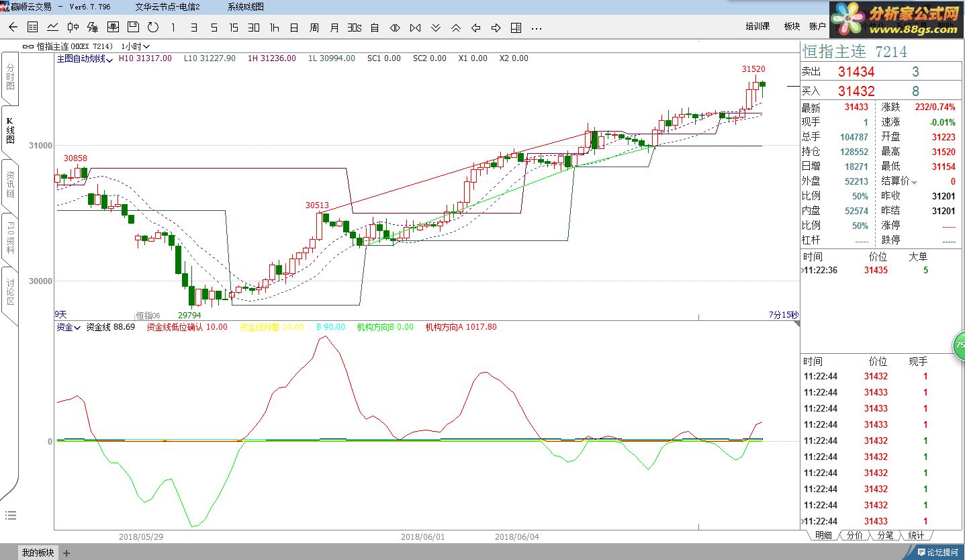
Task: Select the 30-minute period button
Action: pyautogui.click(x=254, y=28)
